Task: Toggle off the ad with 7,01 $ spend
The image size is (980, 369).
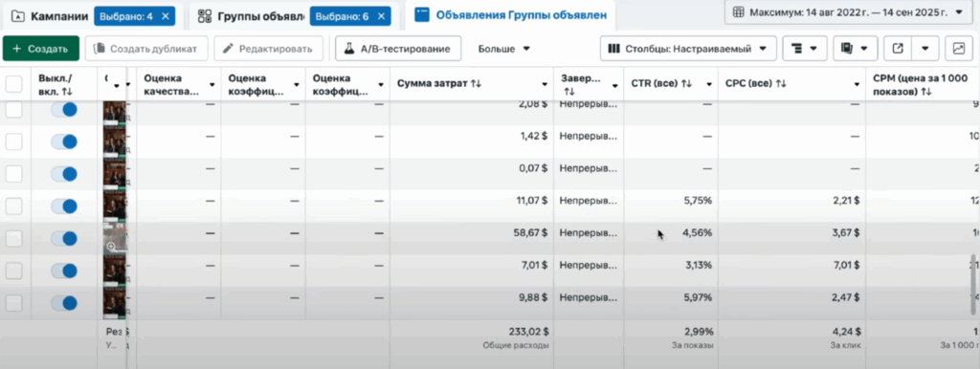Action: (x=64, y=271)
